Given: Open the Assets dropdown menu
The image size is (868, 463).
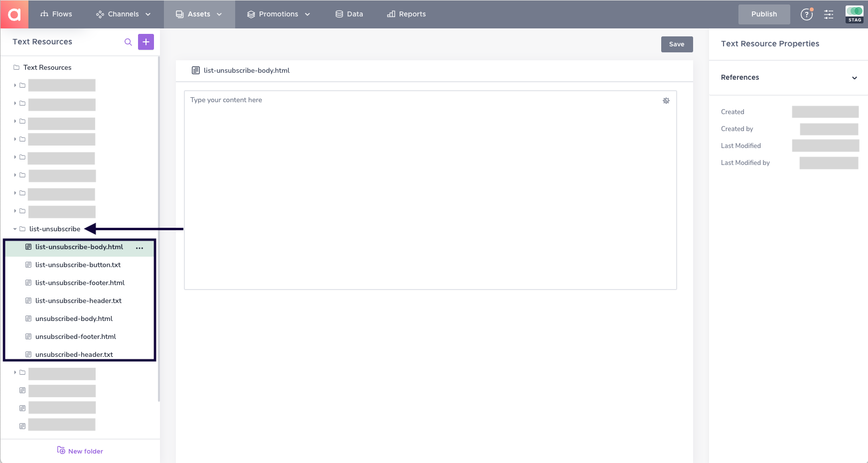Looking at the screenshot, I should tap(199, 14).
